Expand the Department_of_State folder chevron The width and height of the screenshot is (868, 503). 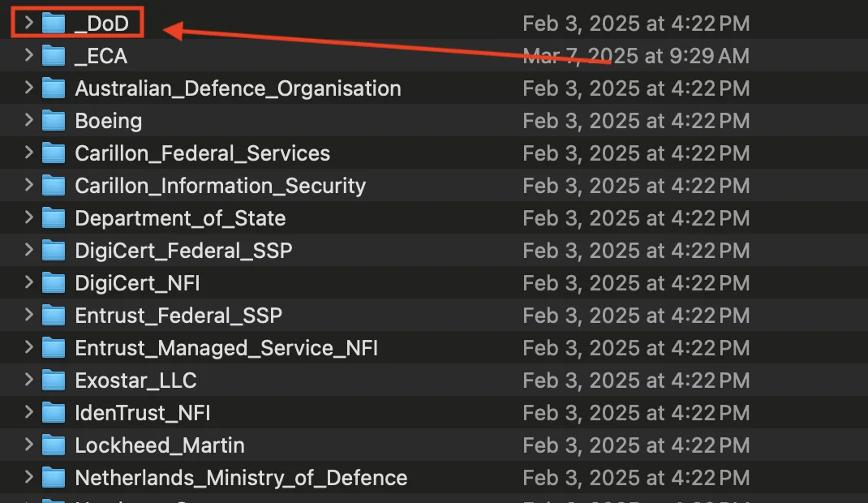tap(28, 217)
